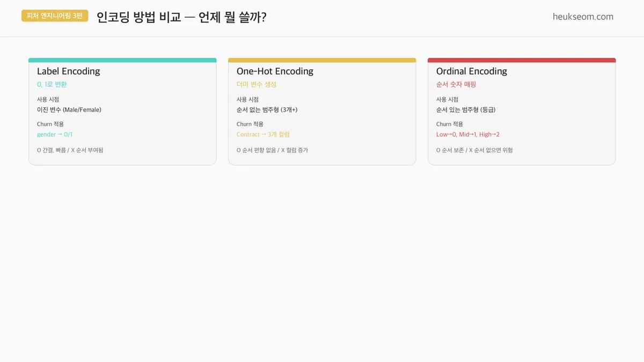Viewport: 644px width, 362px height.
Task: Click the teal text 0, 1로 변환
Action: click(52, 84)
